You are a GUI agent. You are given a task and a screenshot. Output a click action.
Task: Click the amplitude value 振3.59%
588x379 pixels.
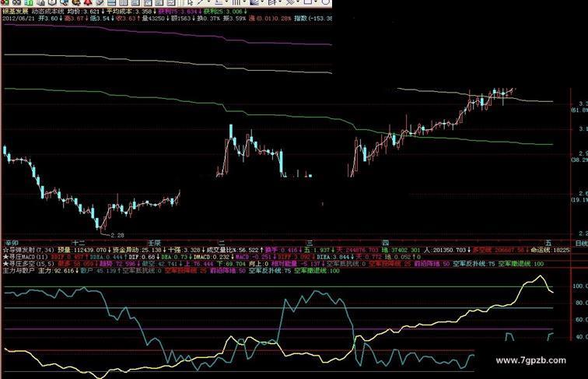(x=234, y=18)
